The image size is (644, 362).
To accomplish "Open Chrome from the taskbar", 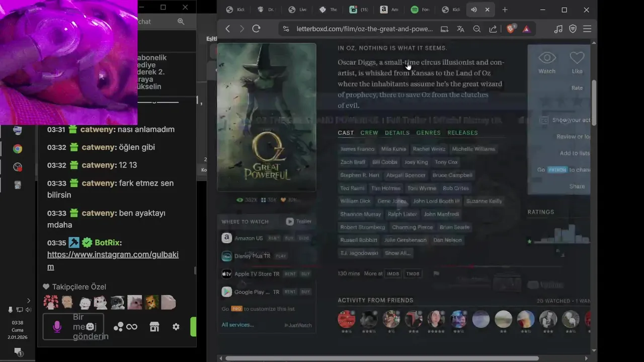I will point(18,149).
